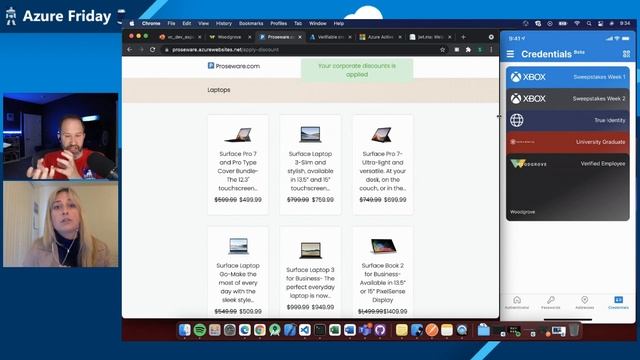Image resolution: width=640 pixels, height=360 pixels.
Task: Bookmark this page with the star icon
Action: click(x=442, y=49)
